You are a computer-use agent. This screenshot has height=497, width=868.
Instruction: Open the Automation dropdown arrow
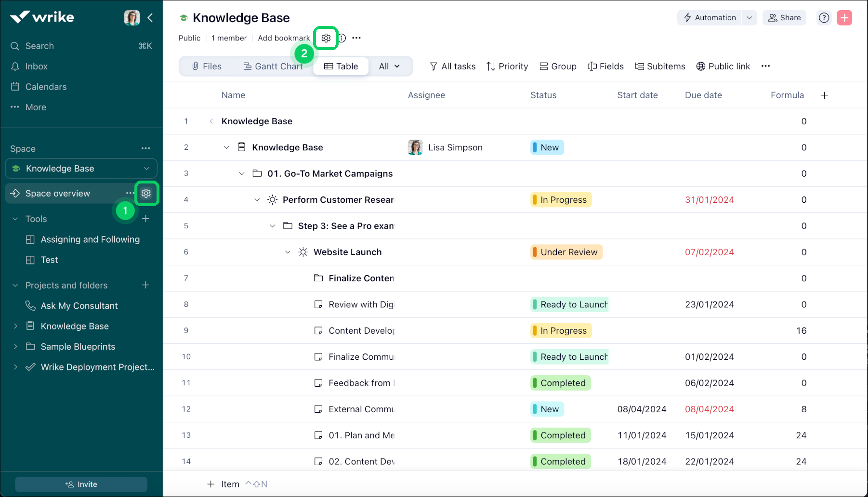[749, 18]
